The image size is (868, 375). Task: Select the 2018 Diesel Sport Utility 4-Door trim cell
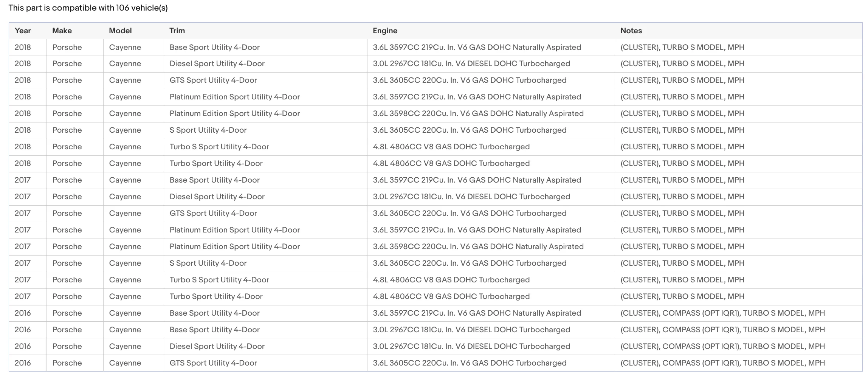click(265, 64)
